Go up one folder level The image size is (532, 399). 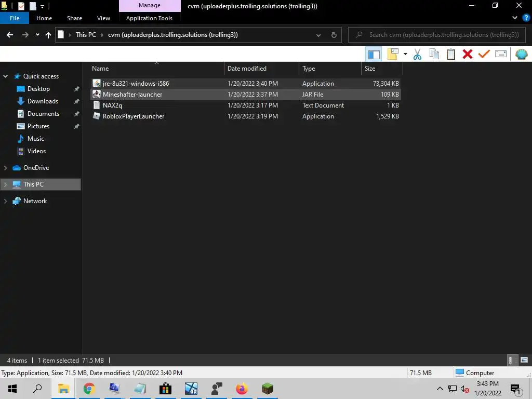pyautogui.click(x=48, y=35)
